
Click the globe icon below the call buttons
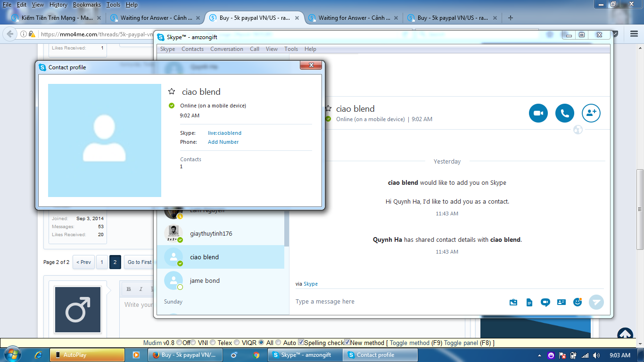click(578, 129)
